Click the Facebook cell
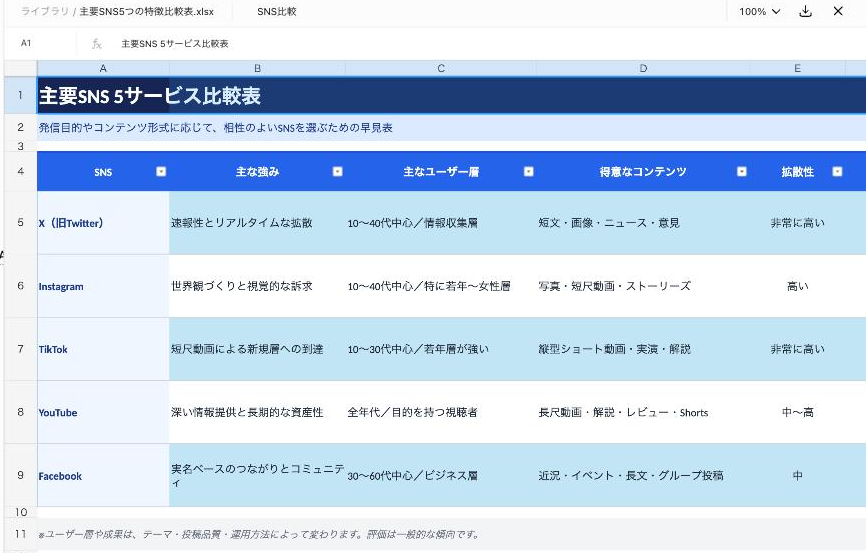The width and height of the screenshot is (866, 553). coord(103,476)
